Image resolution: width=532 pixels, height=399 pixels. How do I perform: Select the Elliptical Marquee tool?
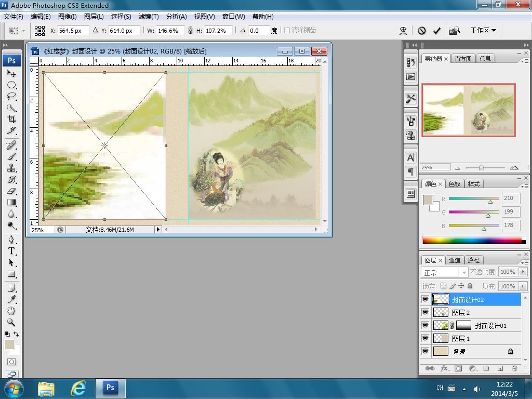point(11,85)
